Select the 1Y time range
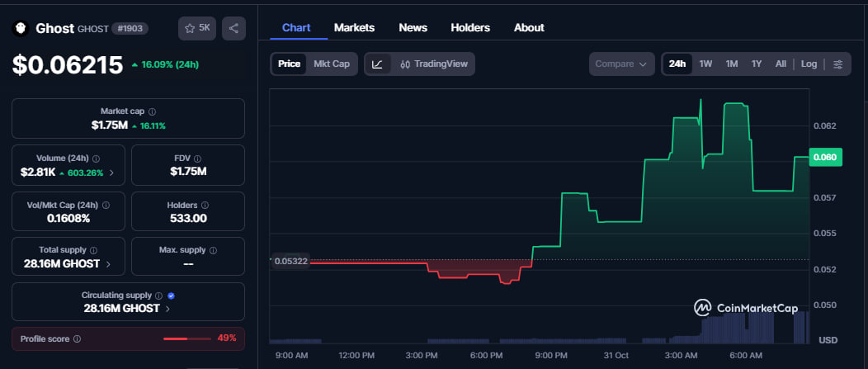Screen dimensions: 868x369 [756, 64]
